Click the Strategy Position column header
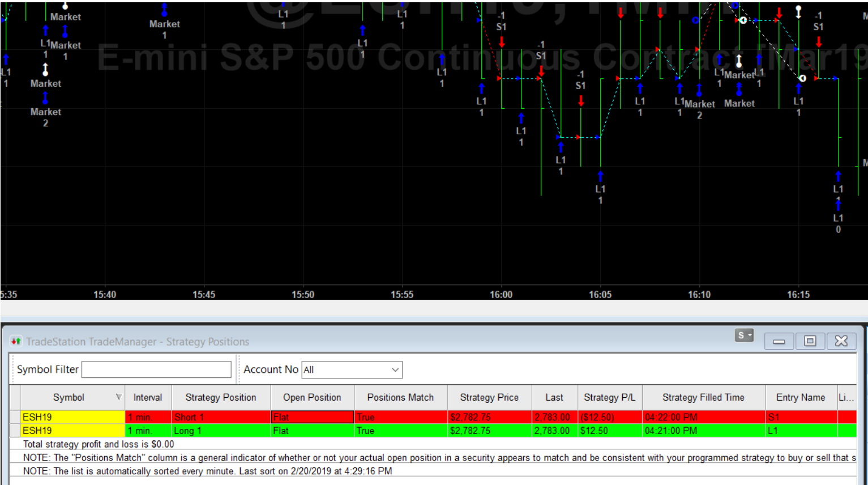Screen dimensions: 868x485 [x=221, y=397]
